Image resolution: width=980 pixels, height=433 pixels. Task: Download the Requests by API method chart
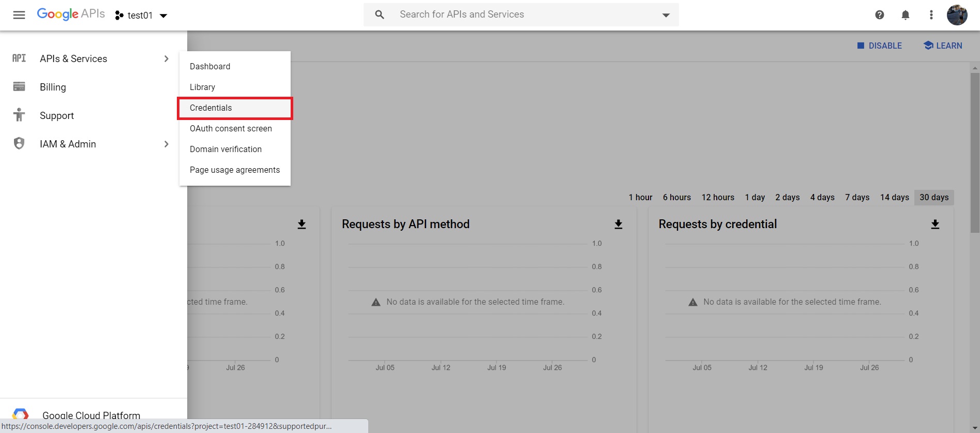pos(618,225)
